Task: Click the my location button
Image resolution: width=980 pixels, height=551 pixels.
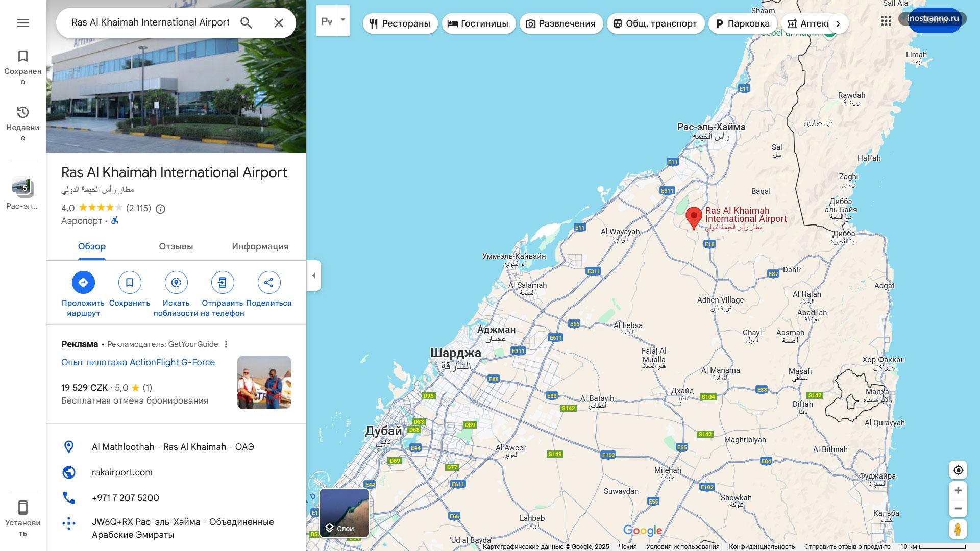Action: click(x=958, y=470)
